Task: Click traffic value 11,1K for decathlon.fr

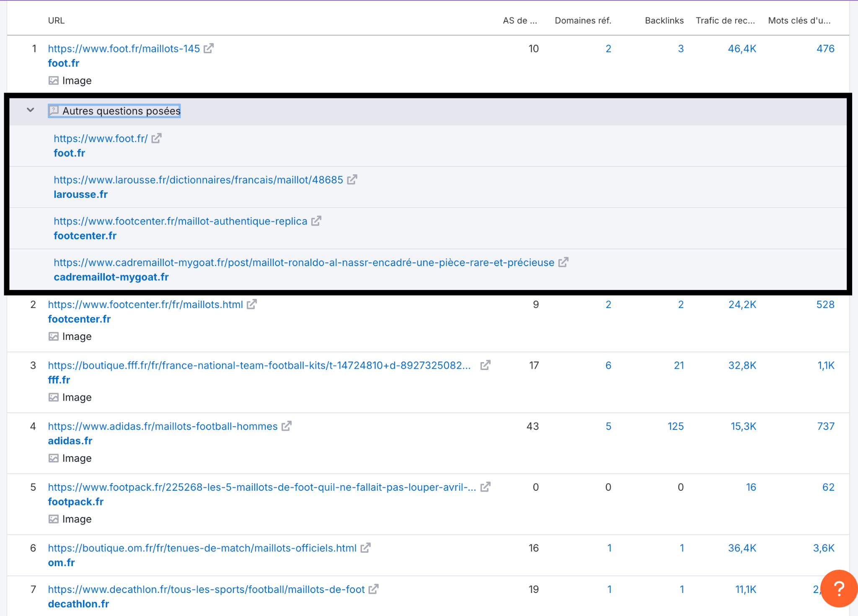Action: tap(746, 590)
